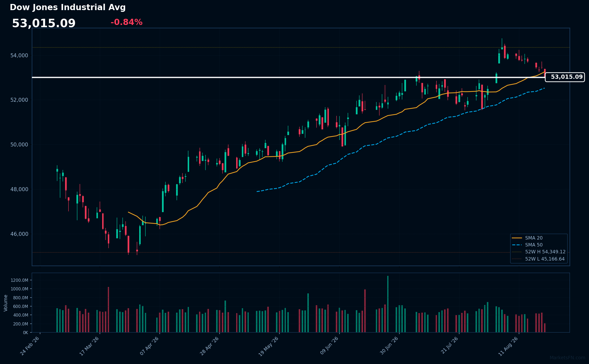Click the tallest green volume bar above 1200.0M

(x=388, y=304)
